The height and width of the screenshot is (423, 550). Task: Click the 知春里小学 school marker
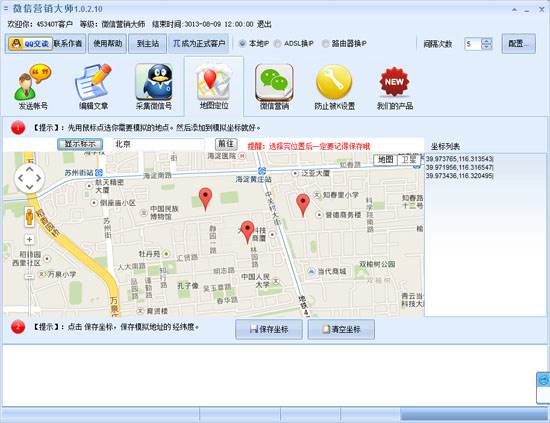317,195
